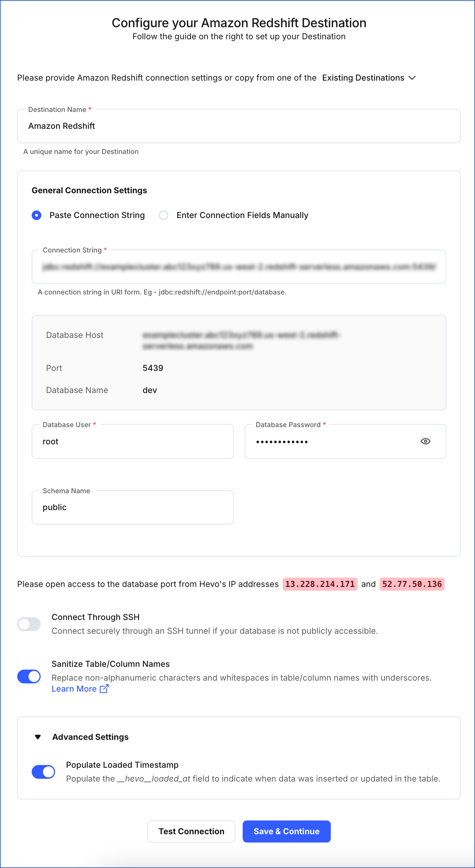The image size is (475, 868).
Task: Focus the Connection String field
Action: tap(239, 267)
